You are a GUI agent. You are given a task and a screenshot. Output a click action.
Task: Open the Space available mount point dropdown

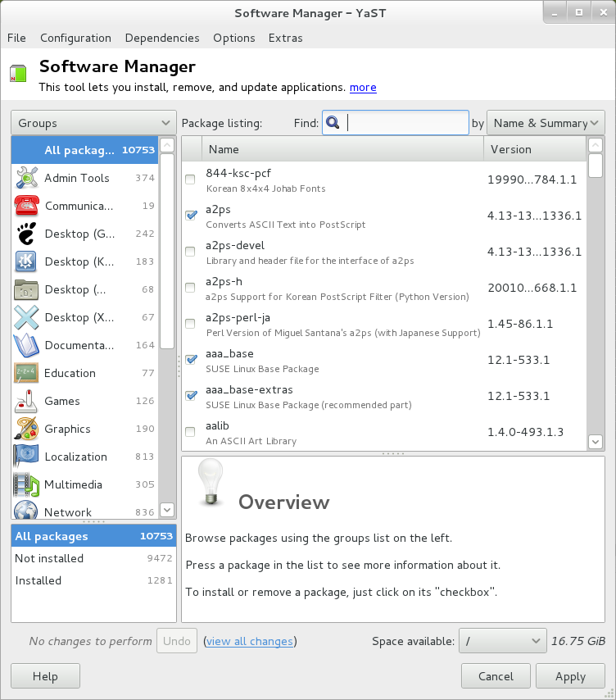point(503,641)
